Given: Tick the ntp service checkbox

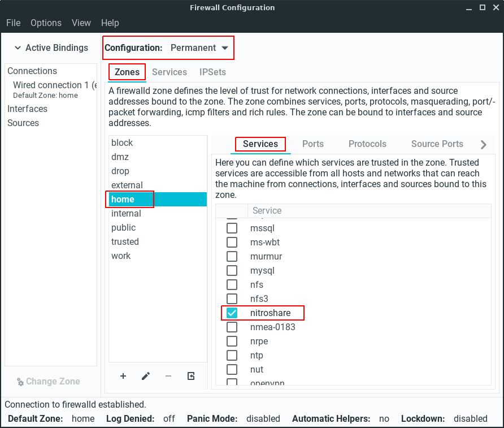Looking at the screenshot, I should coord(232,355).
